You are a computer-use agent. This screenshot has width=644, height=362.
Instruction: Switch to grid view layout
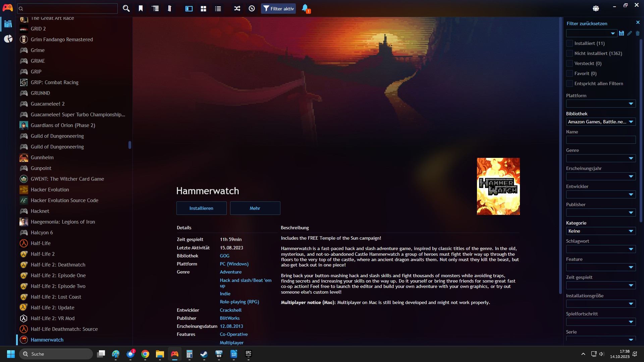click(x=203, y=9)
